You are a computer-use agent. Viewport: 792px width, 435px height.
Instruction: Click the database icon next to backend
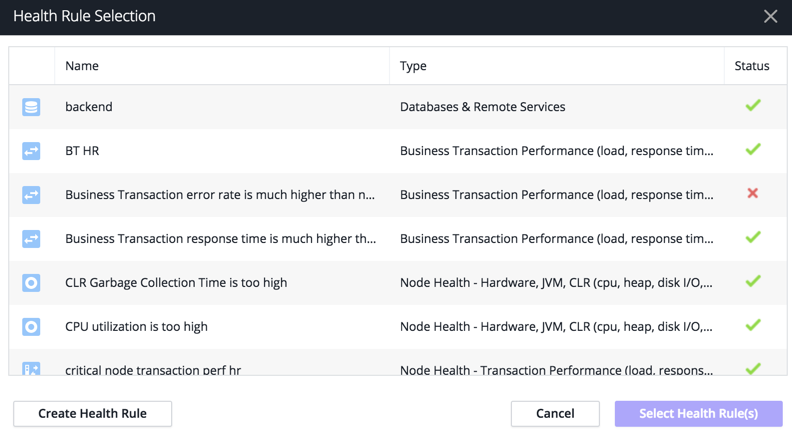point(31,107)
